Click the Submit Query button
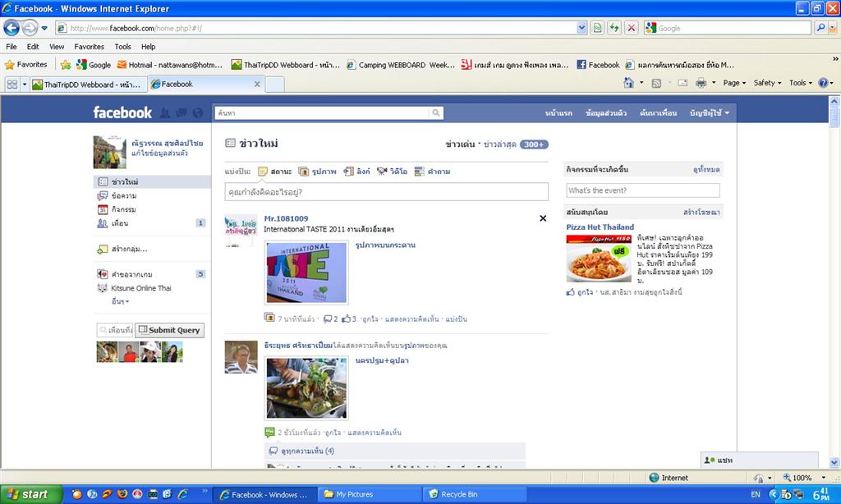The image size is (841, 504). 169,330
